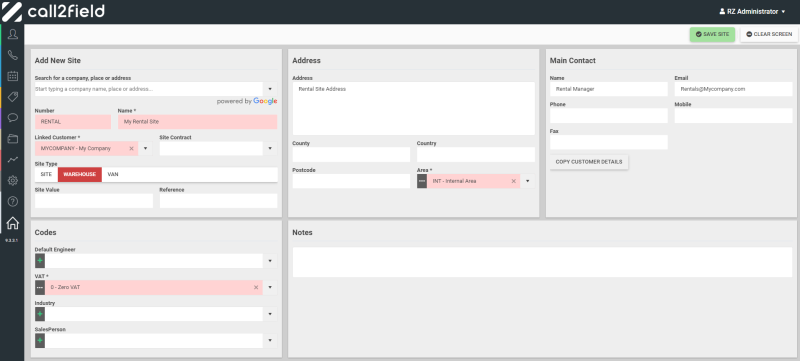
Task: Expand the VAT dropdown arrow
Action: click(x=270, y=288)
